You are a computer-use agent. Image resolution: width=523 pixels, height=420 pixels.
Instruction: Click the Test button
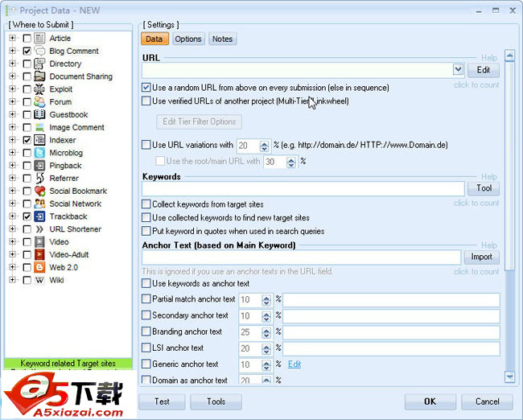[162, 401]
